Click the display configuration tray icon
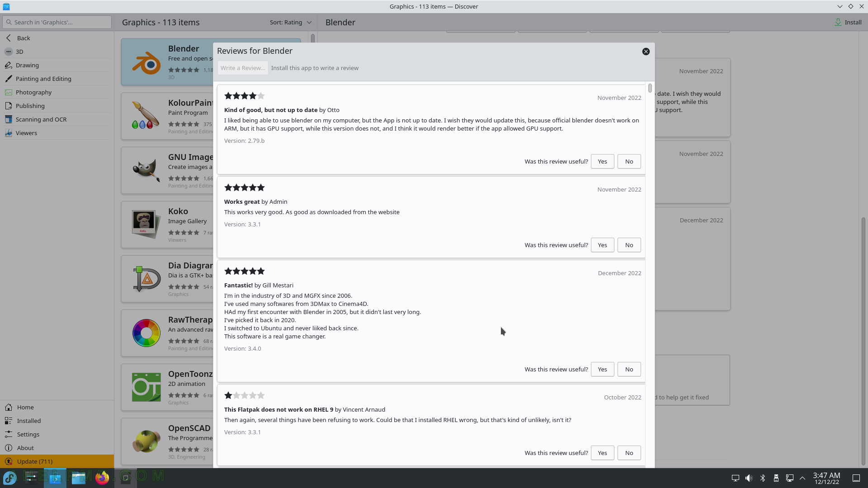 point(736,478)
